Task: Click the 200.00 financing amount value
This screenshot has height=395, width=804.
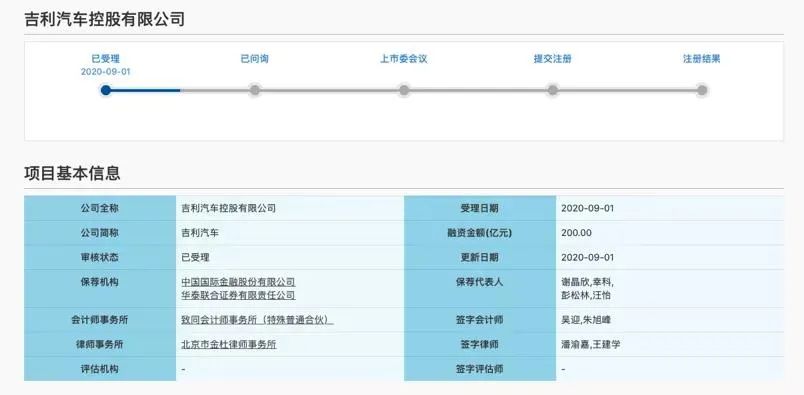Action: [x=576, y=233]
